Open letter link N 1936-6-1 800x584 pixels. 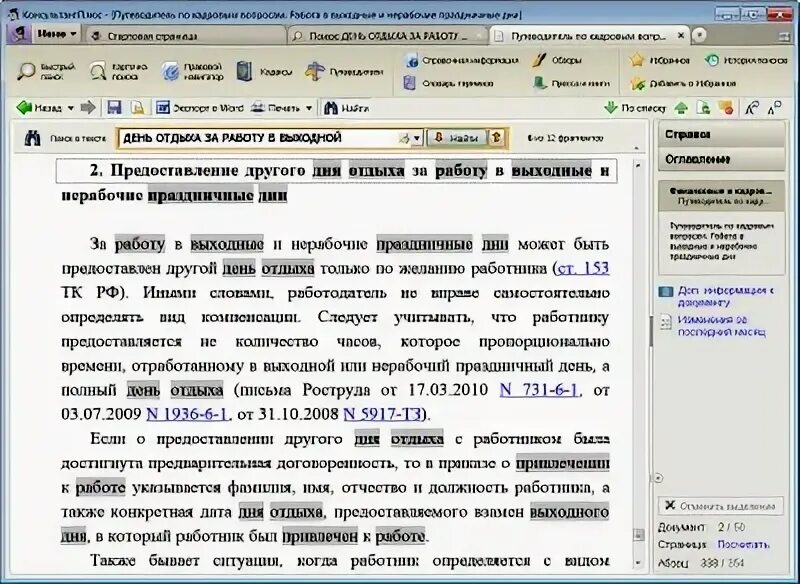(x=187, y=414)
